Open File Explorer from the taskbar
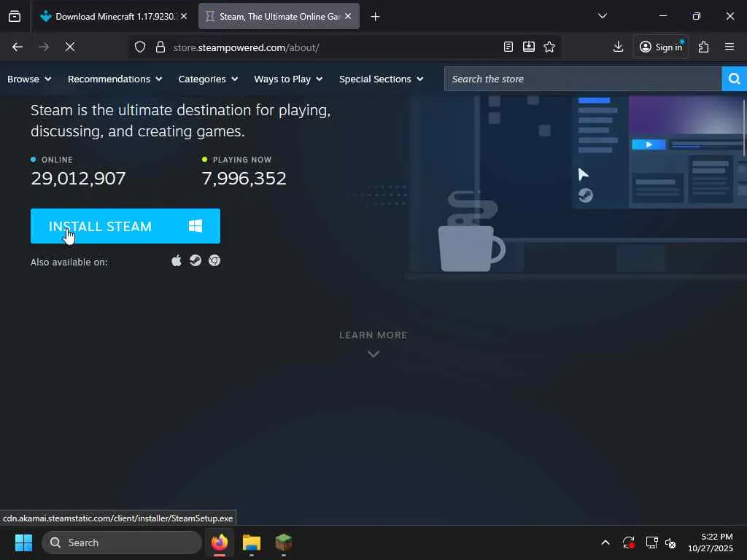747x560 pixels. (x=252, y=542)
